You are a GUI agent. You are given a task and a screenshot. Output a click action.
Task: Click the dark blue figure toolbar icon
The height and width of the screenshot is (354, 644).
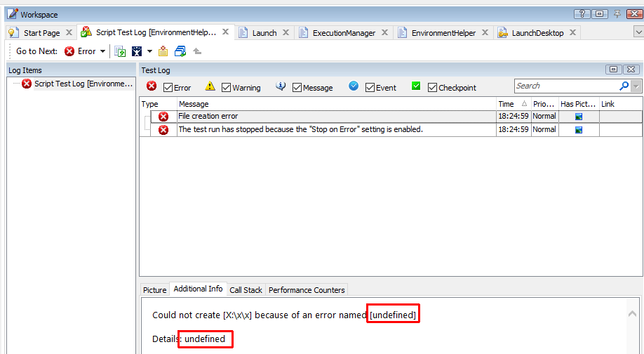[137, 51]
